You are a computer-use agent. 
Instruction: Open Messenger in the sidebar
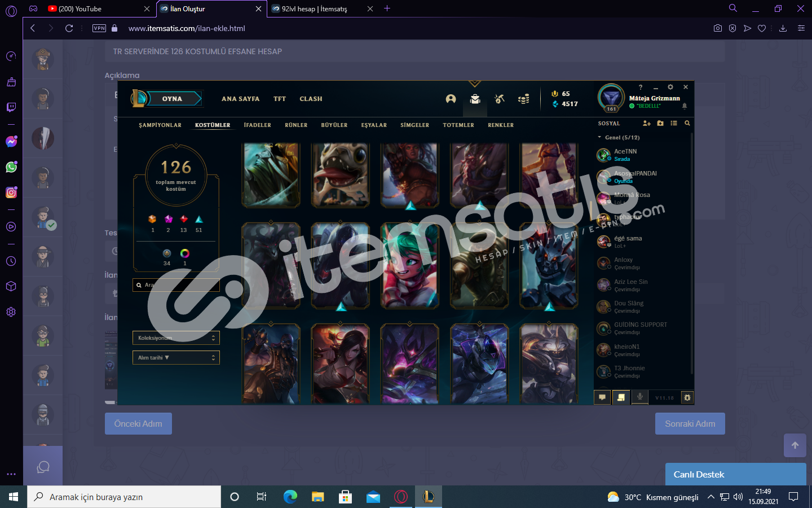(x=11, y=142)
